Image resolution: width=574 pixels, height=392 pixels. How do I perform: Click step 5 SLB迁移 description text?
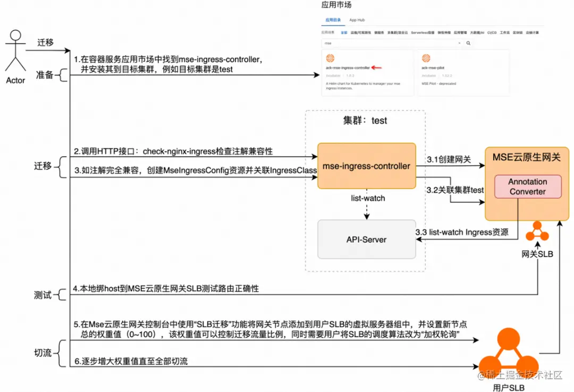click(271, 329)
